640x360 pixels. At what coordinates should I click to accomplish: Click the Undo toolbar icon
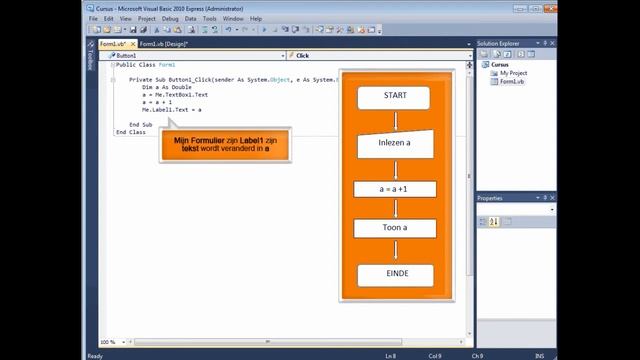pyautogui.click(x=229, y=30)
